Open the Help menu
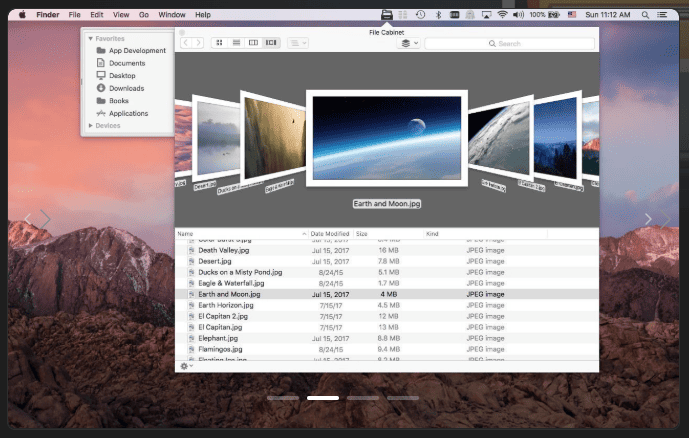 point(203,14)
